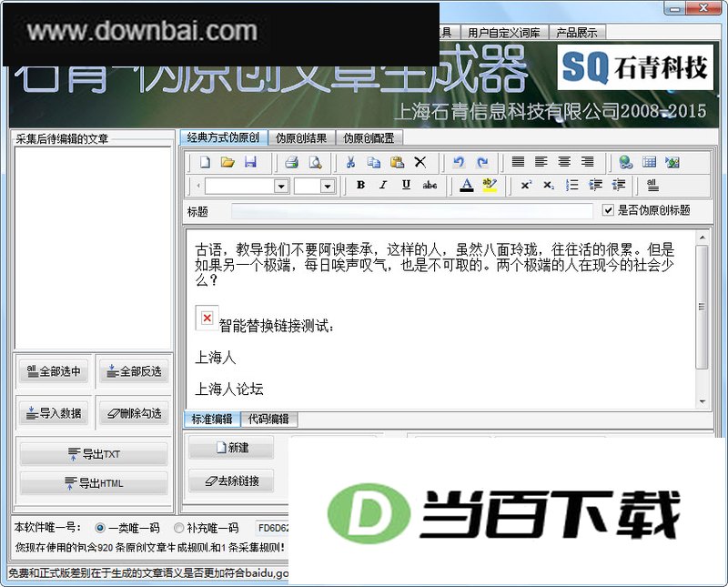Save the article with the floppy icon
The image size is (728, 587).
coord(251,162)
